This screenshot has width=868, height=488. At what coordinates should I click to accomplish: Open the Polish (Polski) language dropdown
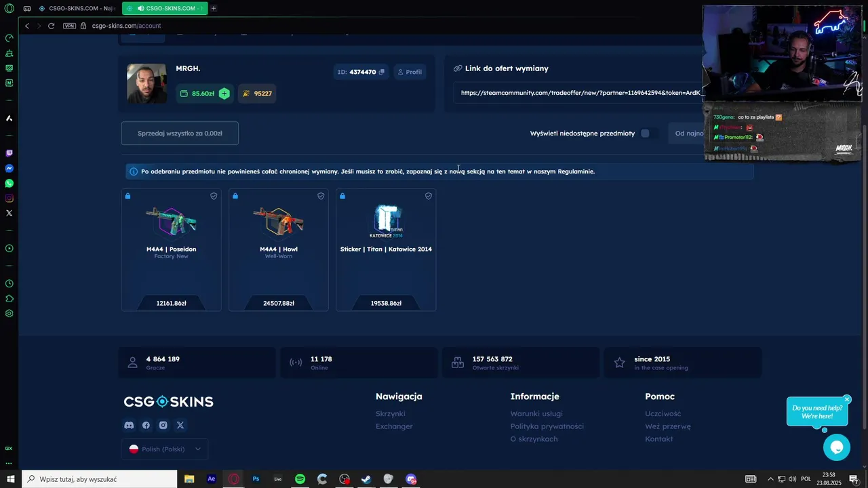point(165,449)
